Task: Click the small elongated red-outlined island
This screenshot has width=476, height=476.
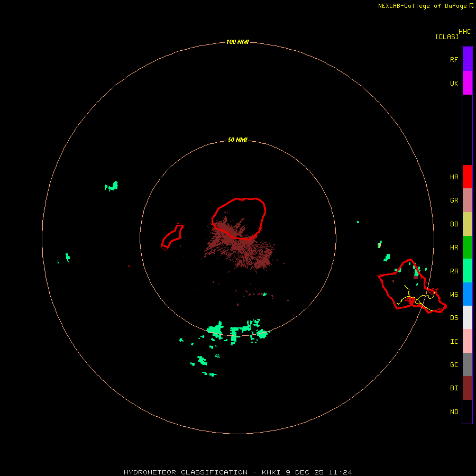Action: pyautogui.click(x=172, y=237)
